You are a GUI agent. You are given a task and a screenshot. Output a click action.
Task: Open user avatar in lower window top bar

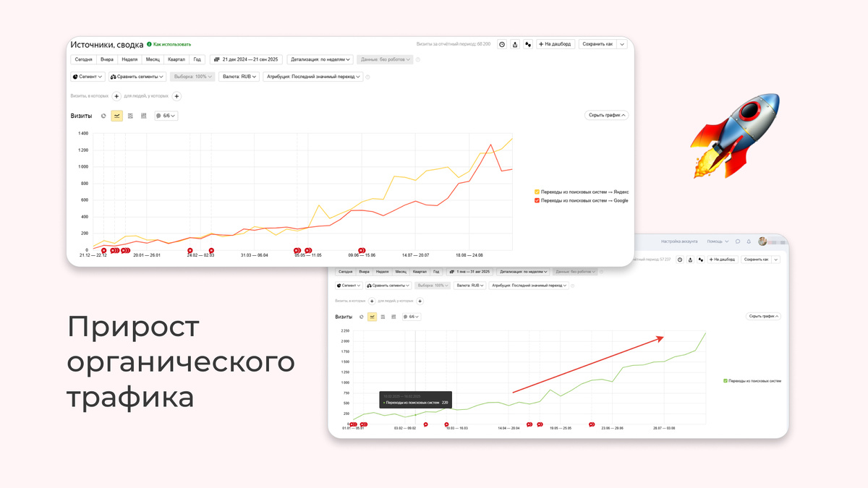pos(762,241)
